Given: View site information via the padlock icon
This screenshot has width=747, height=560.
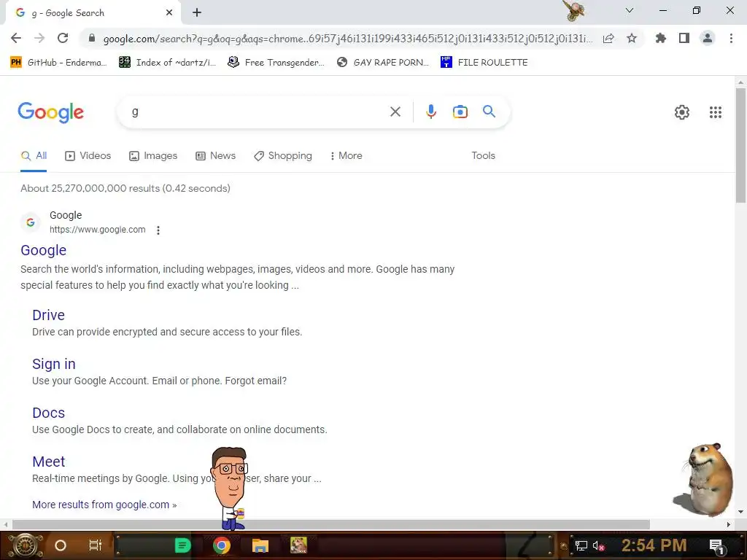Looking at the screenshot, I should click(x=92, y=38).
